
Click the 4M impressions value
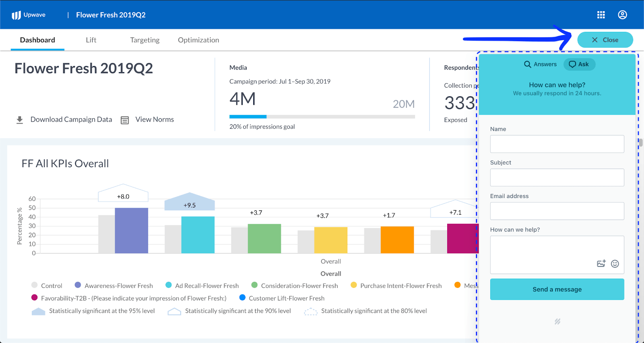click(x=243, y=99)
